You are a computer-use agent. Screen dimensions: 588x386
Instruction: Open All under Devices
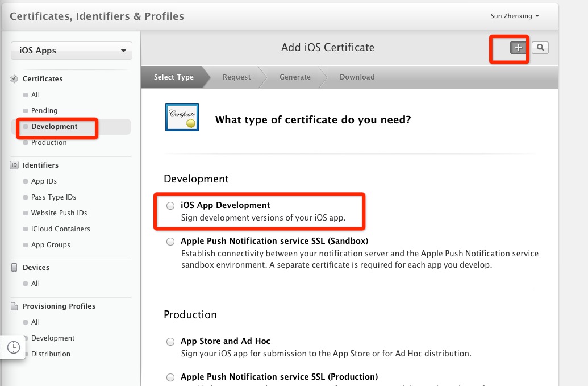pyautogui.click(x=35, y=284)
